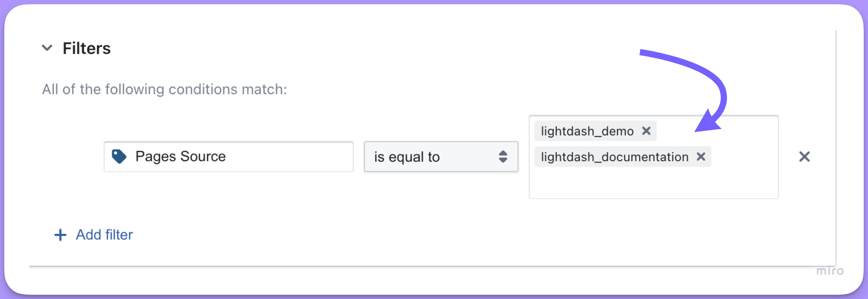Click the up-down arrows on operator dropdown

click(x=503, y=156)
